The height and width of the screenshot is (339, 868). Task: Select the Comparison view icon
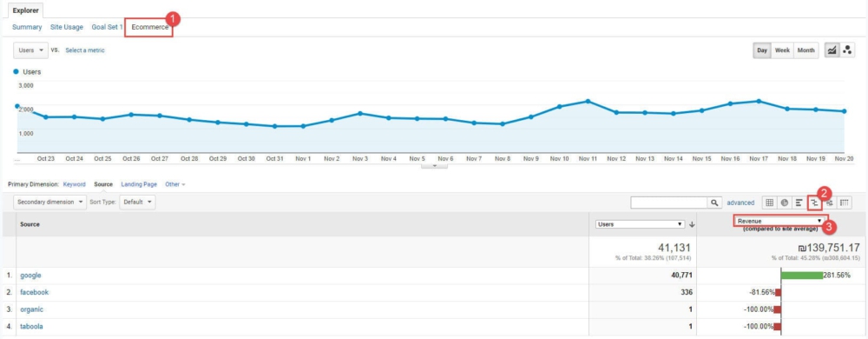pos(814,203)
